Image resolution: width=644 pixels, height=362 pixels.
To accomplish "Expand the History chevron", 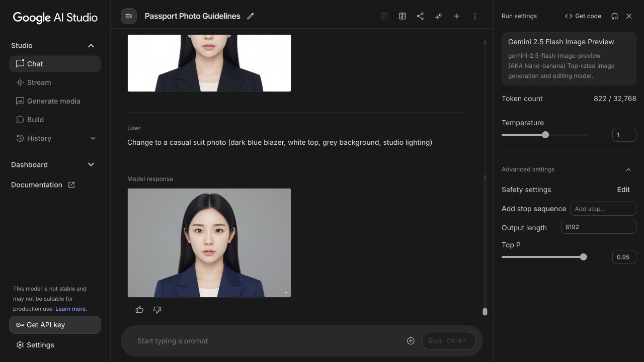I will (x=93, y=138).
